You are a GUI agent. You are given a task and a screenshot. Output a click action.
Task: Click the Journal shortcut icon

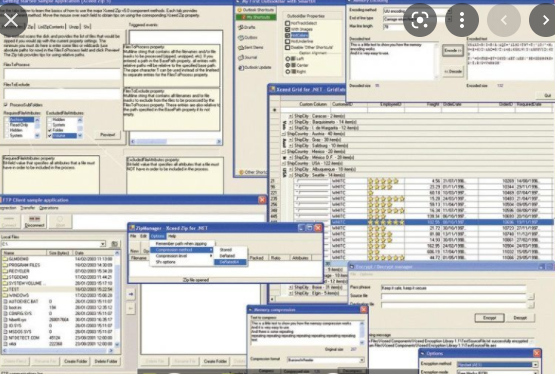pos(241,57)
